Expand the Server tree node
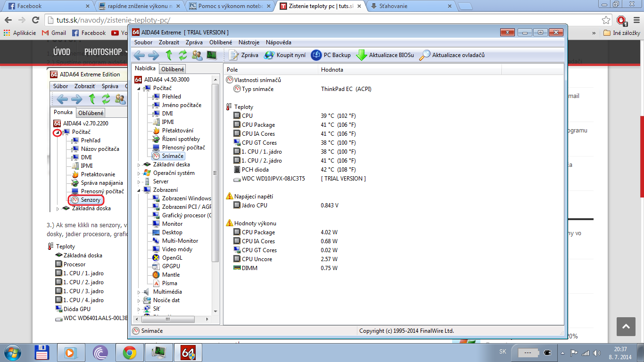The image size is (644, 362). [x=139, y=181]
